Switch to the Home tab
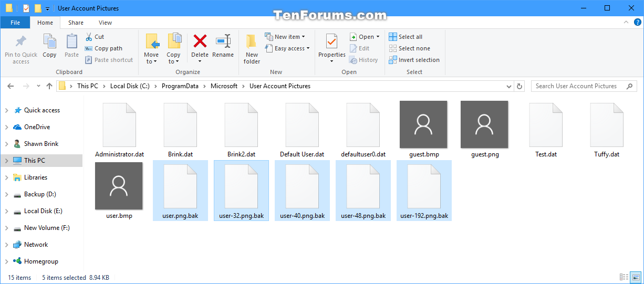The image size is (644, 284). (x=45, y=23)
